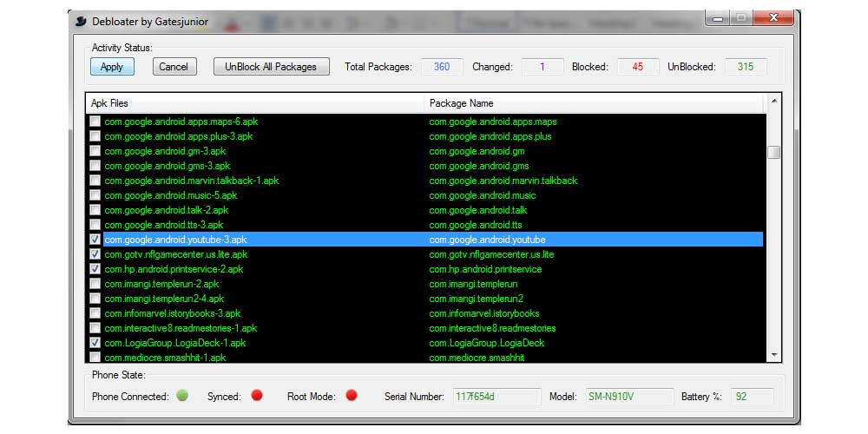This screenshot has width=868, height=434.
Task: Click Serial Number field 117f654d
Action: [496, 397]
